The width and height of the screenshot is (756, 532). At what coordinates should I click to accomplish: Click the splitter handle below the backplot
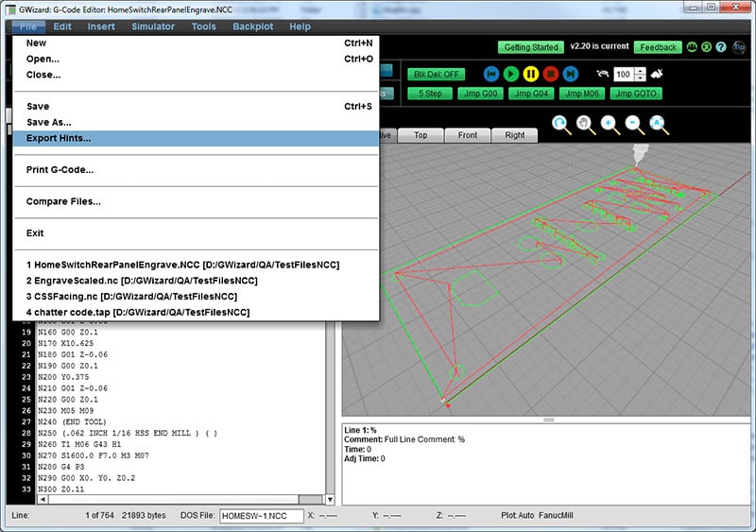[x=548, y=420]
